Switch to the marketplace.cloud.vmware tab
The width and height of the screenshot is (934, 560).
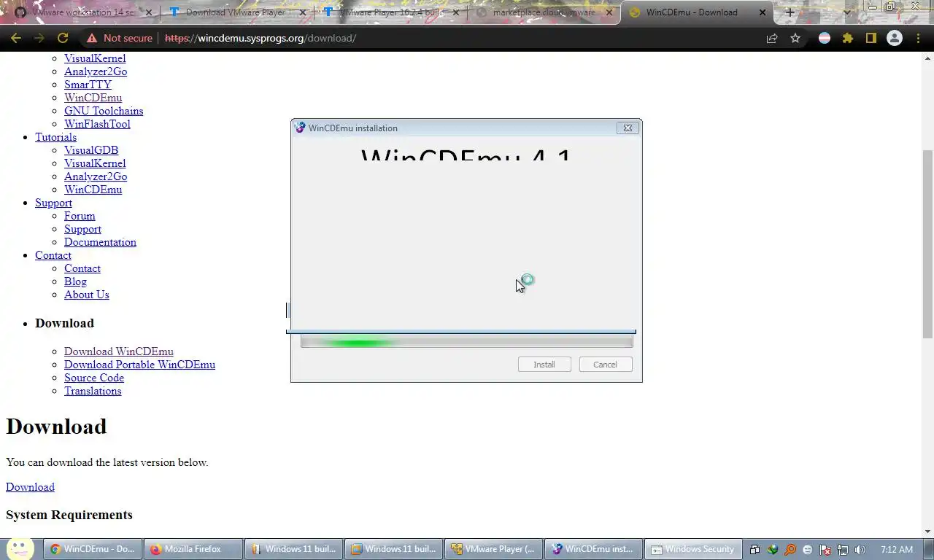point(544,12)
